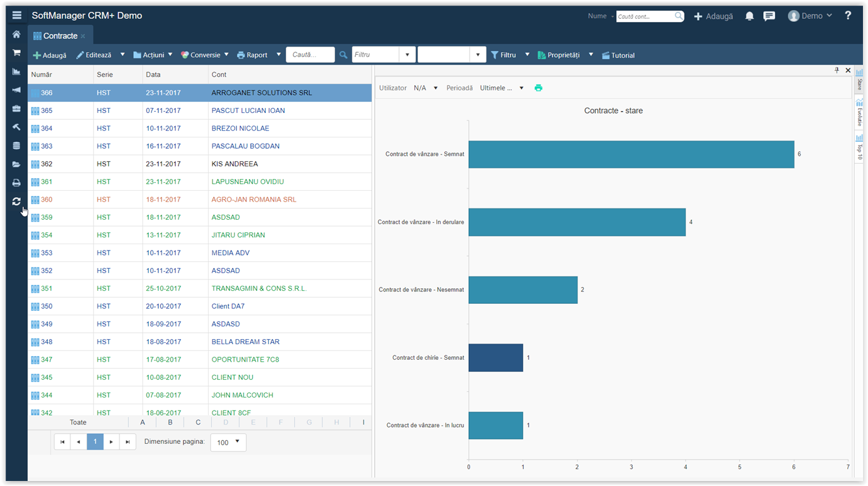The width and height of the screenshot is (868, 486).
Task: Open the Tutorial button
Action: (x=618, y=55)
